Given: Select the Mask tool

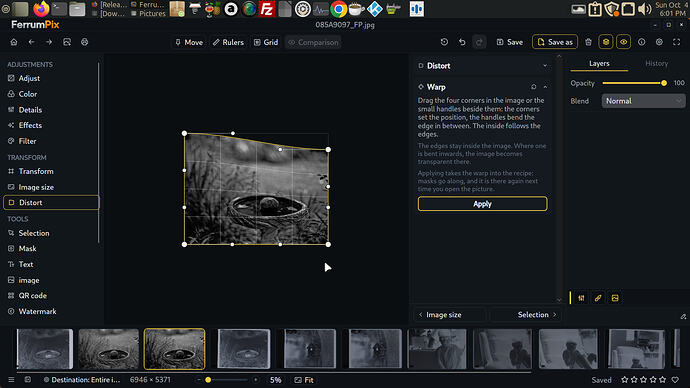Looking at the screenshot, I should tap(51, 249).
